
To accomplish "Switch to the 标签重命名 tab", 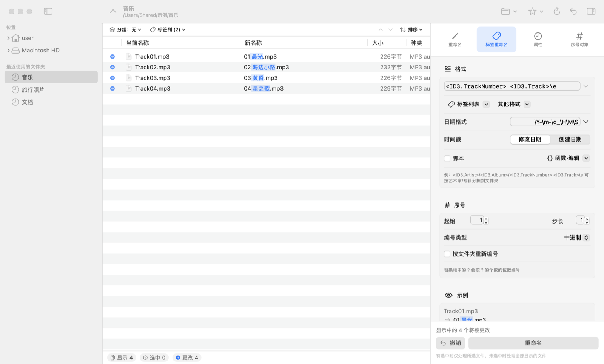I will click(496, 39).
